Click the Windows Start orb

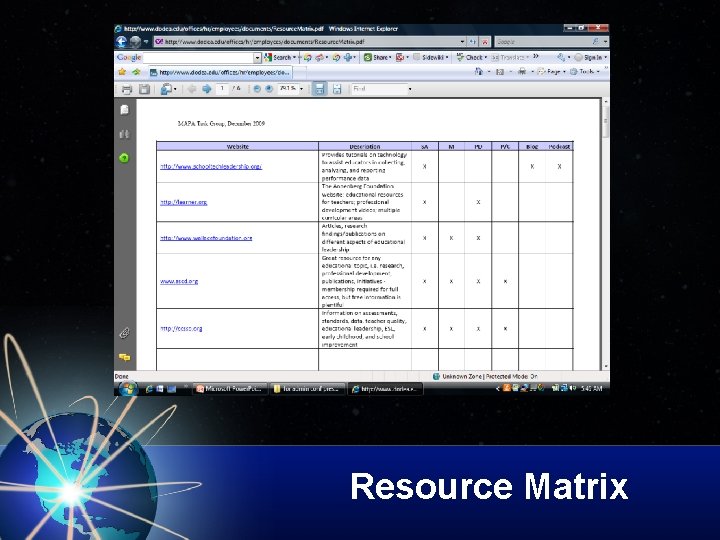pyautogui.click(x=128, y=389)
